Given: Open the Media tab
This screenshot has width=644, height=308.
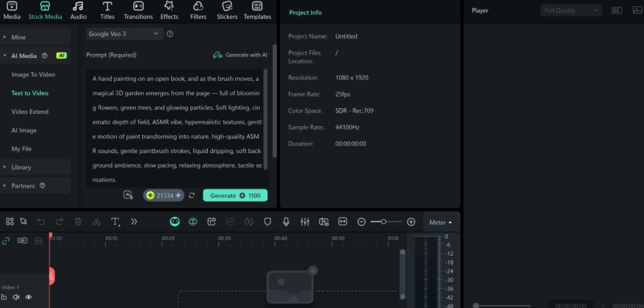Looking at the screenshot, I should 12,11.
